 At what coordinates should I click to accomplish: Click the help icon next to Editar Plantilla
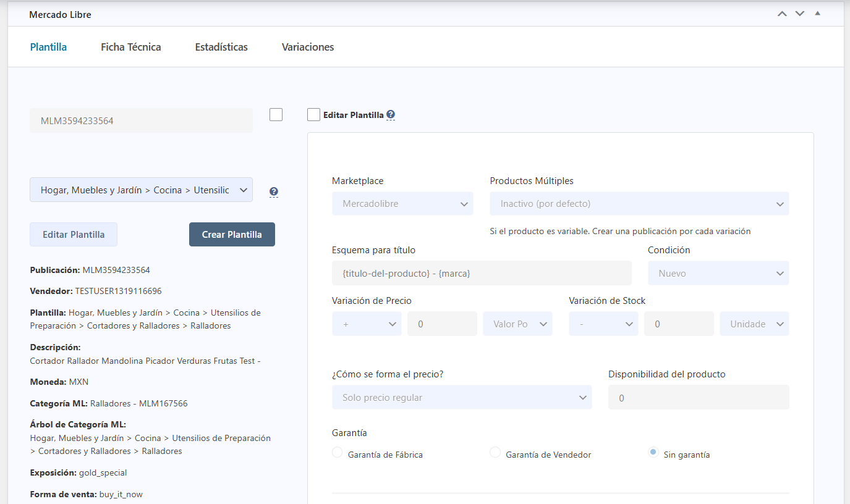coord(391,115)
